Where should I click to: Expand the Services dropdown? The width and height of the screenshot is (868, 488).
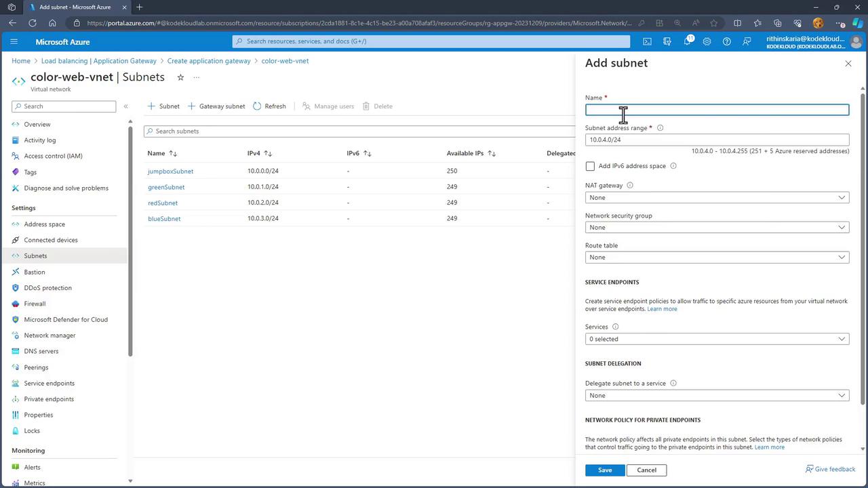coord(717,339)
